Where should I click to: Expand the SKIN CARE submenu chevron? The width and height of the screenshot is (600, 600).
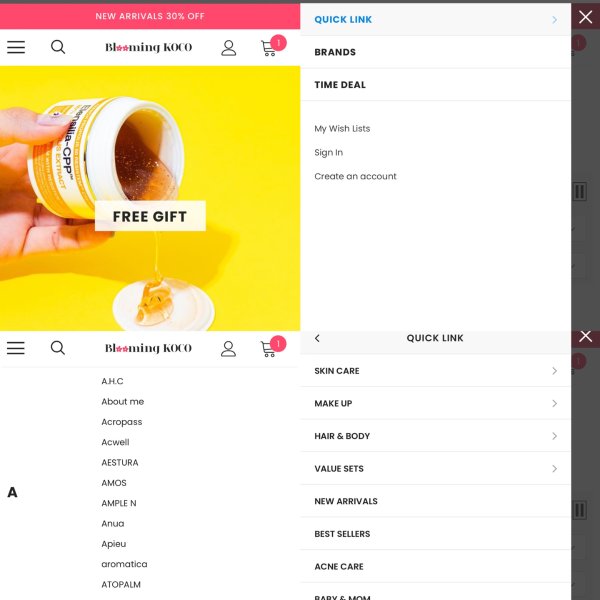[x=554, y=371]
